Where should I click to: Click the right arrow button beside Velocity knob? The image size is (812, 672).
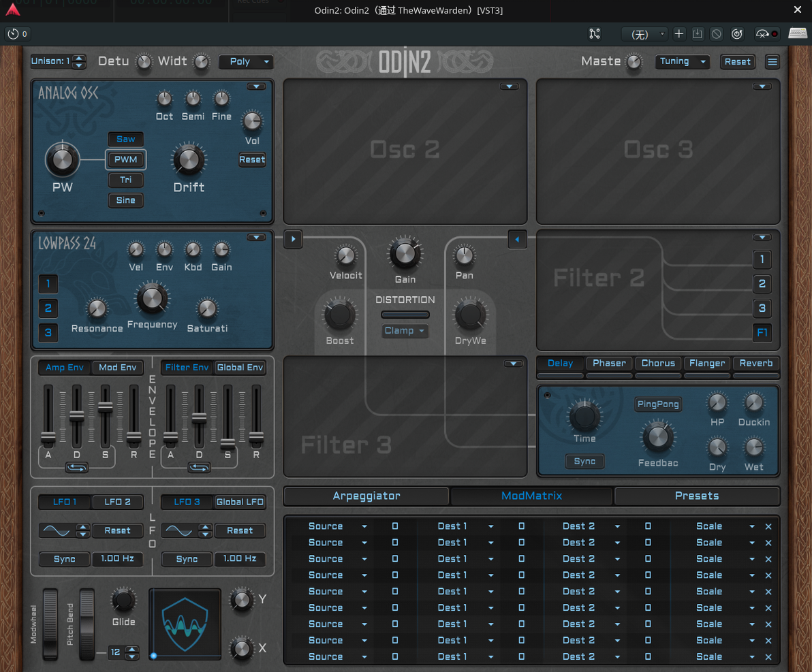tap(293, 239)
